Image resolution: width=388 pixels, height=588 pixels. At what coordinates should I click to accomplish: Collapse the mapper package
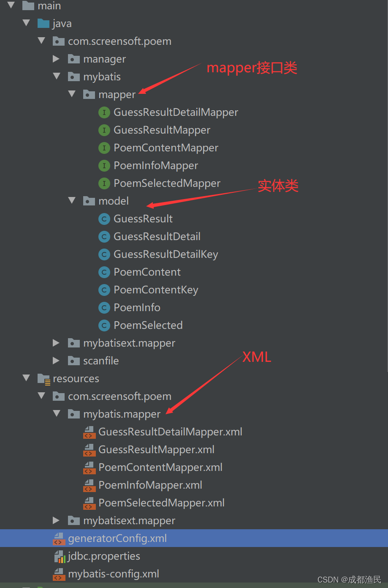pyautogui.click(x=72, y=94)
